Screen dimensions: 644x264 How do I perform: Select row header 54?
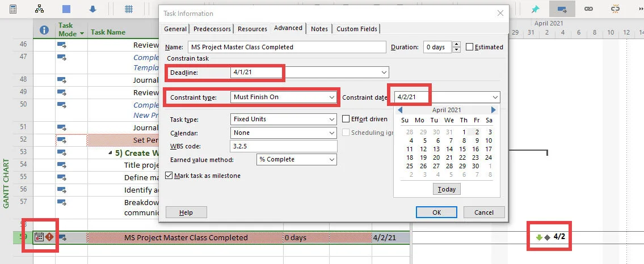[x=23, y=164]
